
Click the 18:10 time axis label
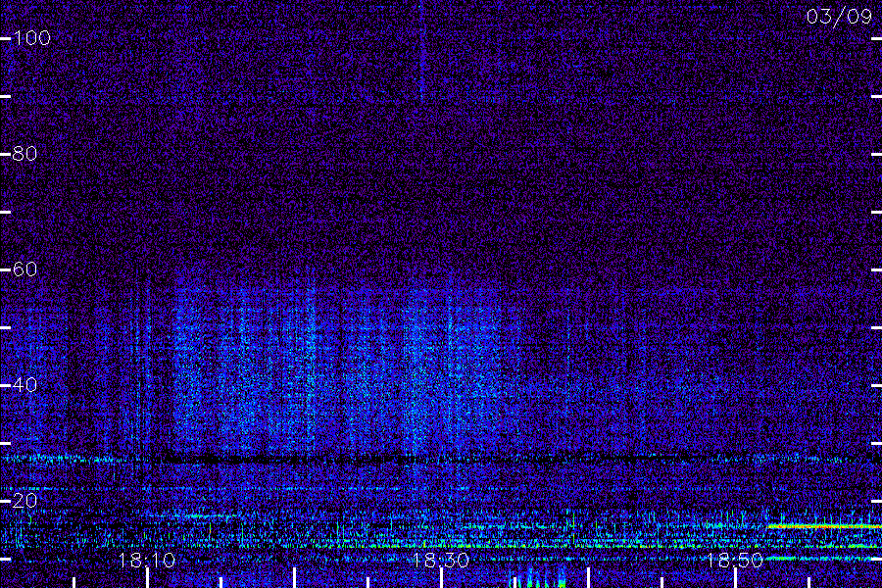click(x=147, y=561)
